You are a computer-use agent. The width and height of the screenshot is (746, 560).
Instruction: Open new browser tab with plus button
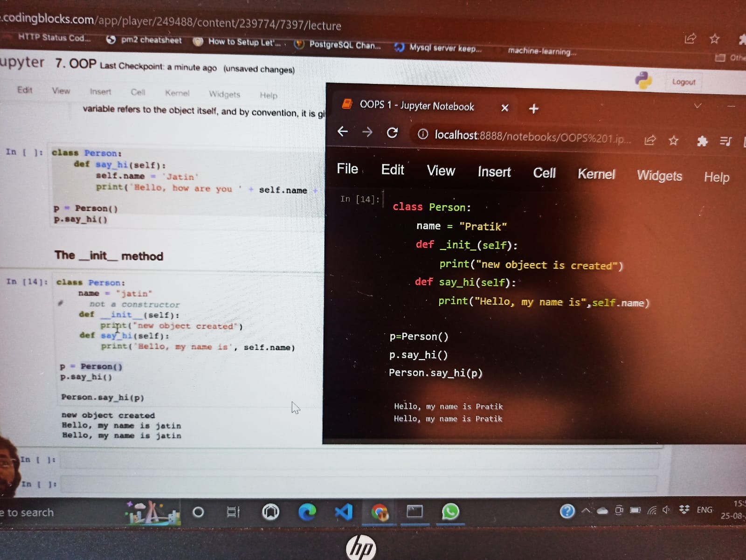533,109
